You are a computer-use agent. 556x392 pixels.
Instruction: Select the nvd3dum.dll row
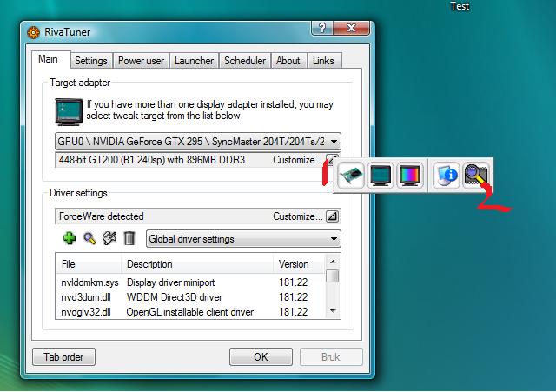[x=190, y=297]
